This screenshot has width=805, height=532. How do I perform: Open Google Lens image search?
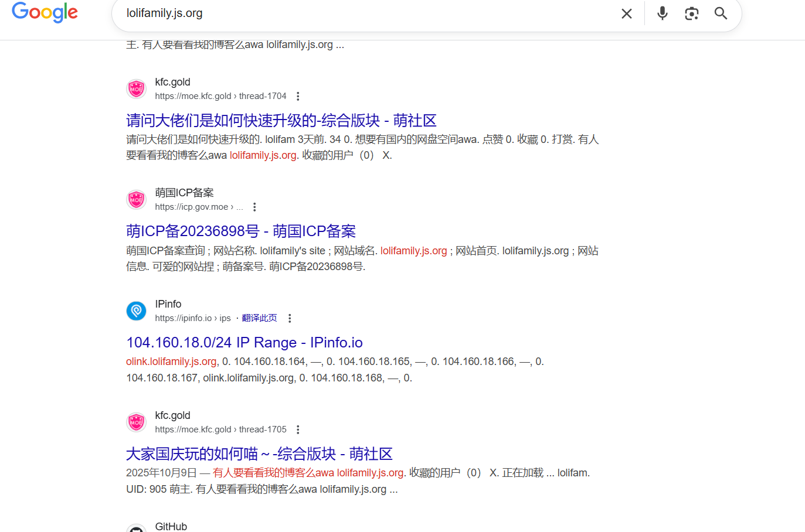pos(691,13)
